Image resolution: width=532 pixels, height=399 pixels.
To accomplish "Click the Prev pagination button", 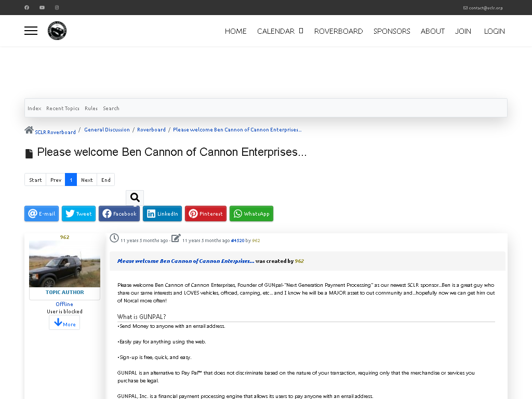I will point(56,180).
